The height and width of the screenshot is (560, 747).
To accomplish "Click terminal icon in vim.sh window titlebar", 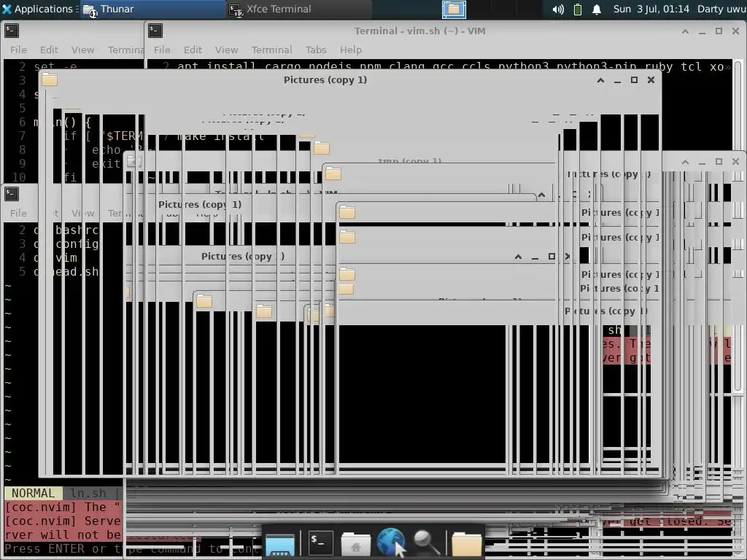I will coord(155,31).
